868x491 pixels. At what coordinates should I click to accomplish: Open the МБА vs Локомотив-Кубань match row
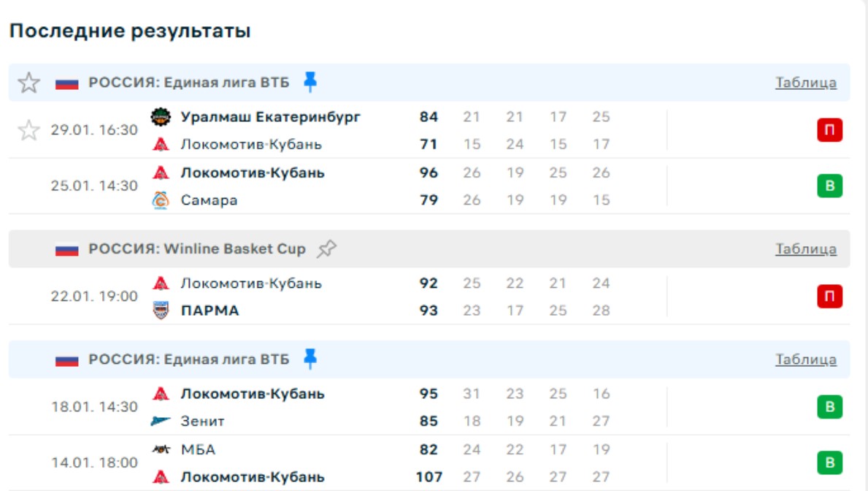pyautogui.click(x=365, y=463)
